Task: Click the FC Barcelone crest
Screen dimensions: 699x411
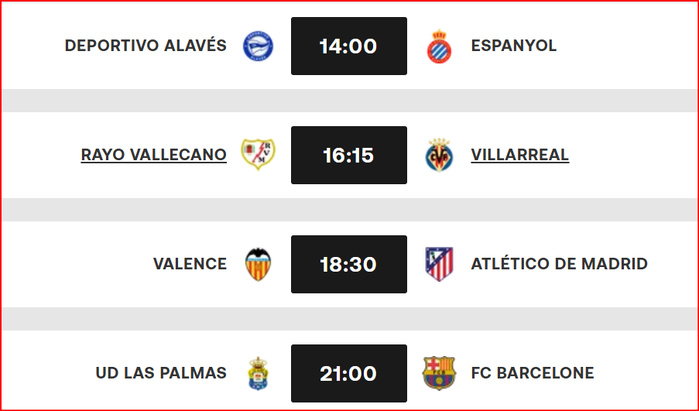Action: click(x=439, y=374)
